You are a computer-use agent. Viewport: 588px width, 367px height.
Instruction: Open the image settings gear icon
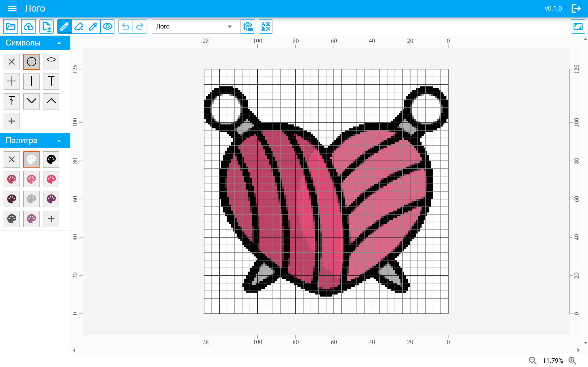pyautogui.click(x=248, y=26)
